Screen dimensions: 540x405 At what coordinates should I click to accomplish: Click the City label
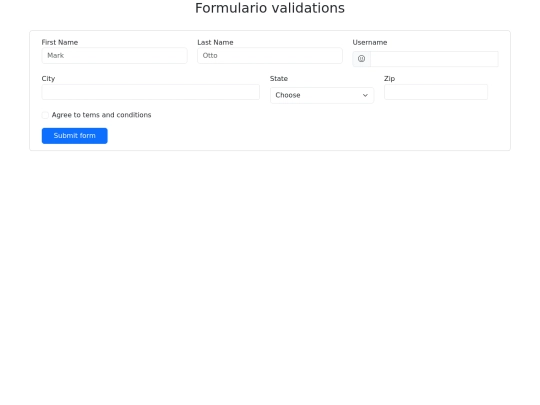pos(48,79)
